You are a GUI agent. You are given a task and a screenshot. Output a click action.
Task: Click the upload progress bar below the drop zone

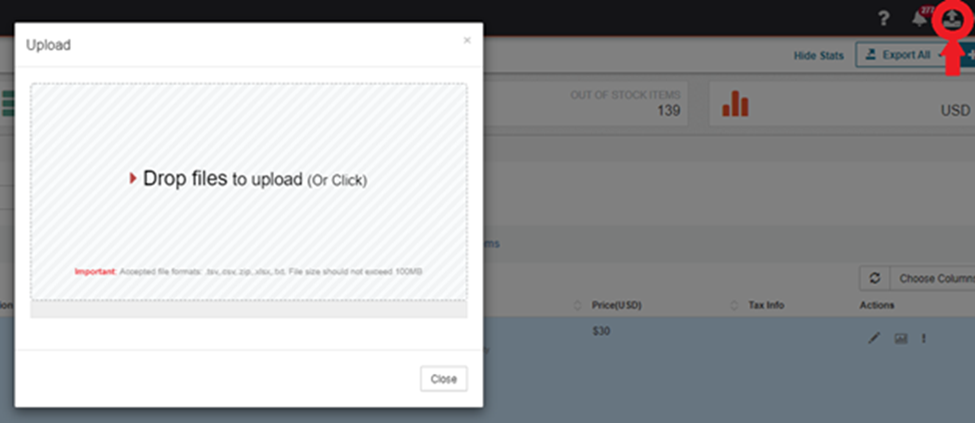(249, 309)
